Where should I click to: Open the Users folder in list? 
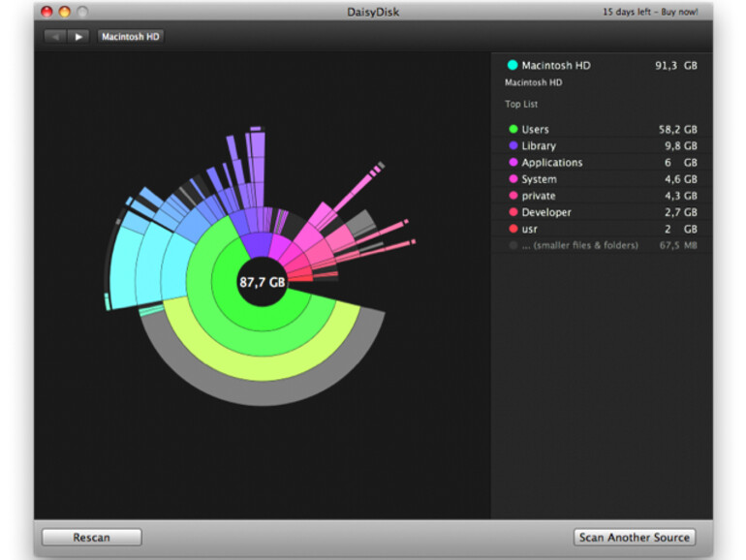[x=535, y=129]
